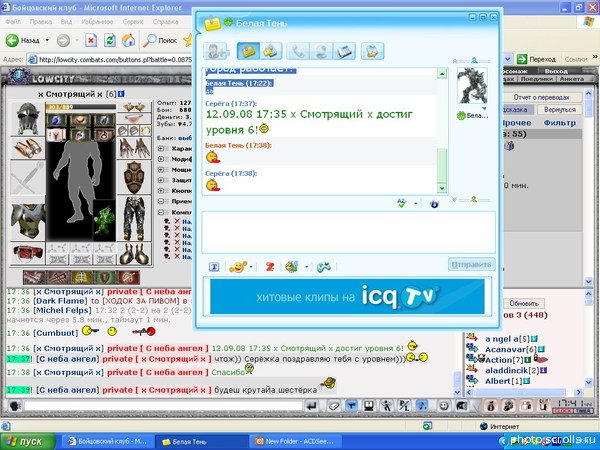Screen dimensions: 600x450
Task: Click the send file icon in ICQ
Action: tap(372, 51)
